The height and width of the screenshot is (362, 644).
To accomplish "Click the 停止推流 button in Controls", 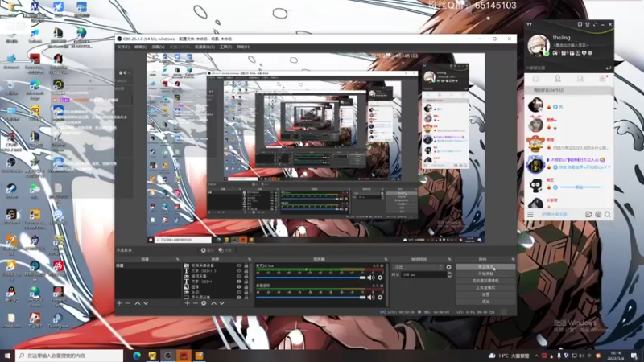I will (x=485, y=267).
